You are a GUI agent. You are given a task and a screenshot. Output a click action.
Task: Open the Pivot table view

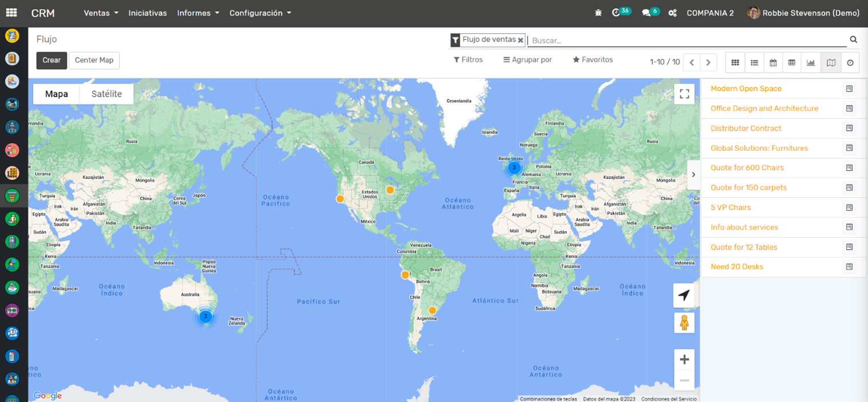[792, 63]
